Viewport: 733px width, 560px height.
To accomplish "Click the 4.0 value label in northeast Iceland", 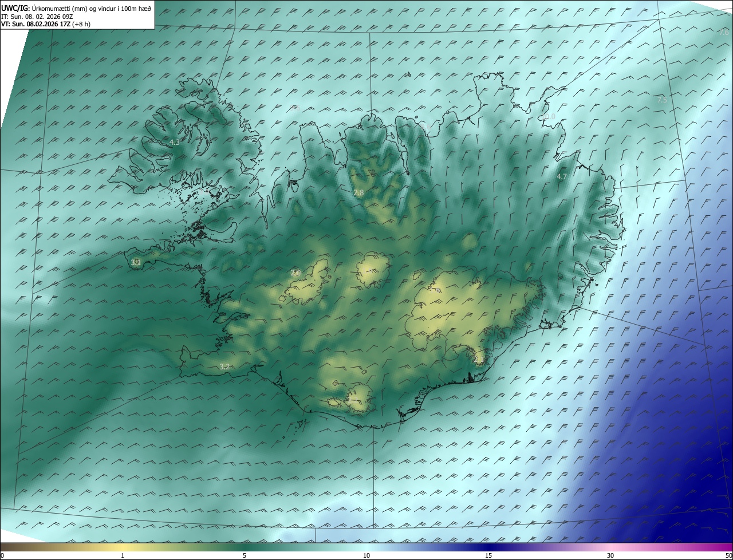I will coord(550,116).
